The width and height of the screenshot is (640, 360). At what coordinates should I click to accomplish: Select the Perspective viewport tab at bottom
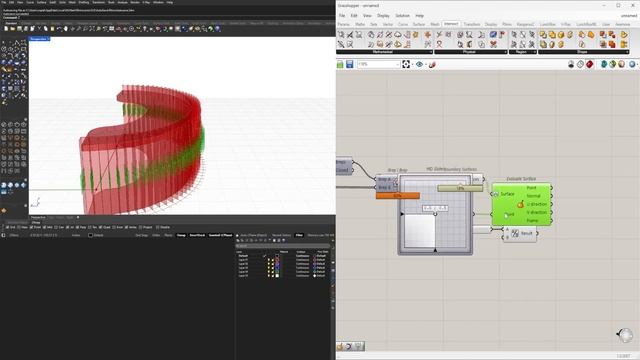pyautogui.click(x=38, y=217)
